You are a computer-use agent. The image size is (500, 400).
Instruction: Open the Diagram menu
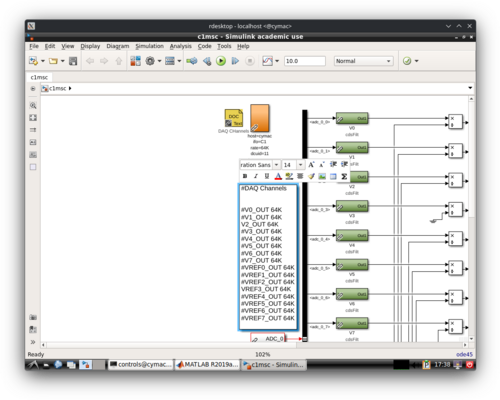118,46
